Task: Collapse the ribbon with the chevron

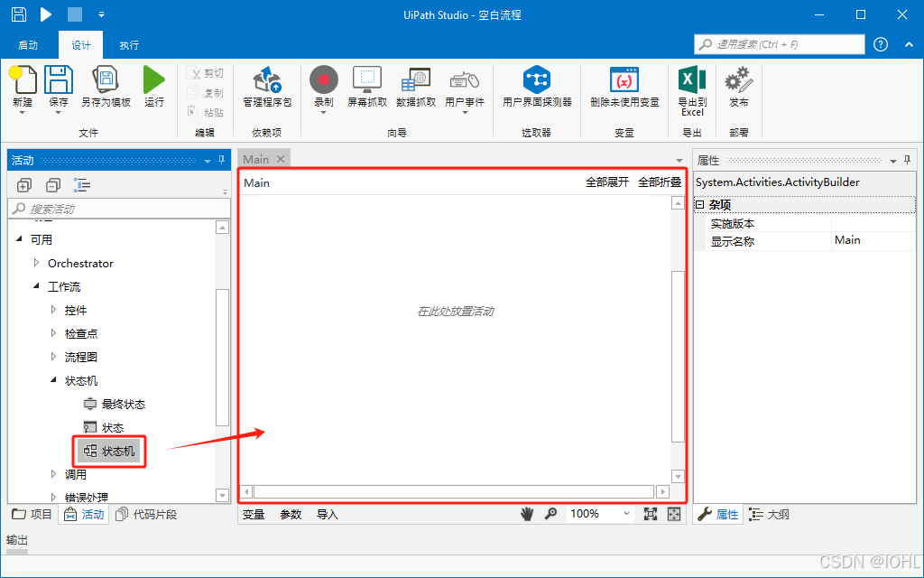Action: coord(909,44)
